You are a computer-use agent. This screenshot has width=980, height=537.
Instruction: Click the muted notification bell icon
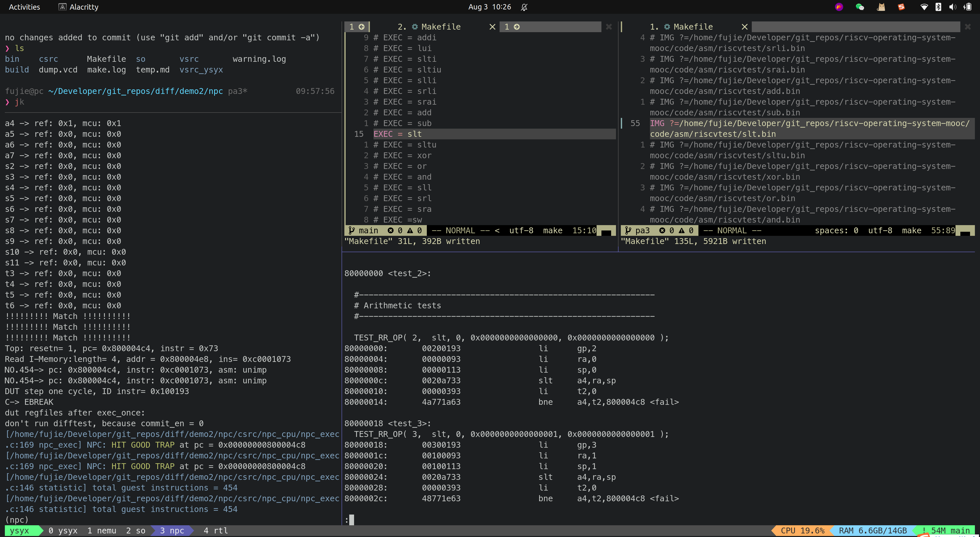pos(524,7)
